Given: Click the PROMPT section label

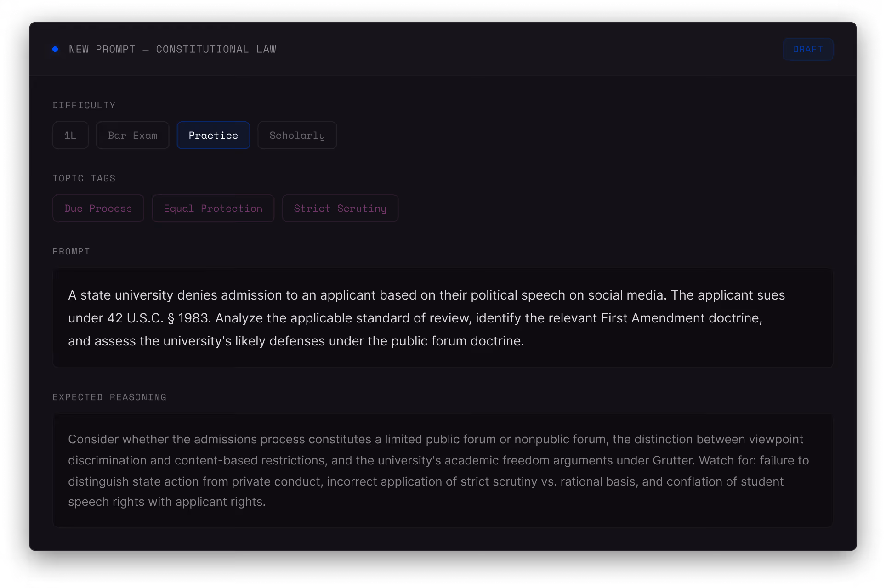Looking at the screenshot, I should coord(71,252).
